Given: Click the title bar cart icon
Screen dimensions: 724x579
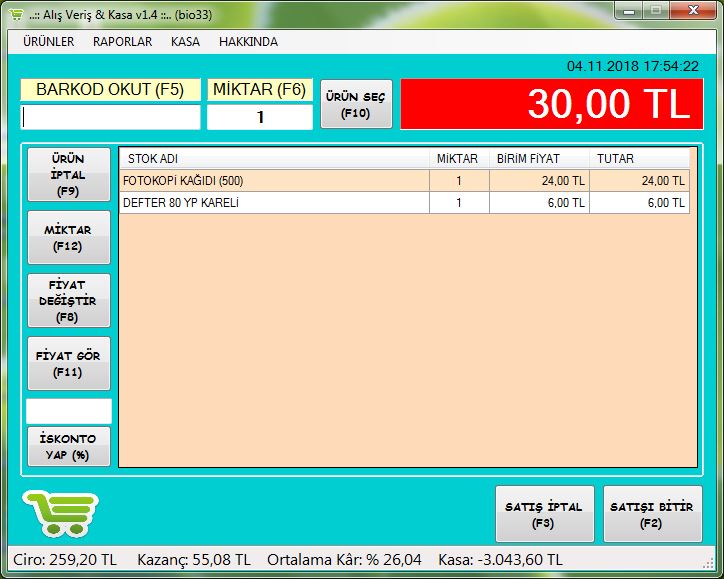Looking at the screenshot, I should tap(17, 14).
